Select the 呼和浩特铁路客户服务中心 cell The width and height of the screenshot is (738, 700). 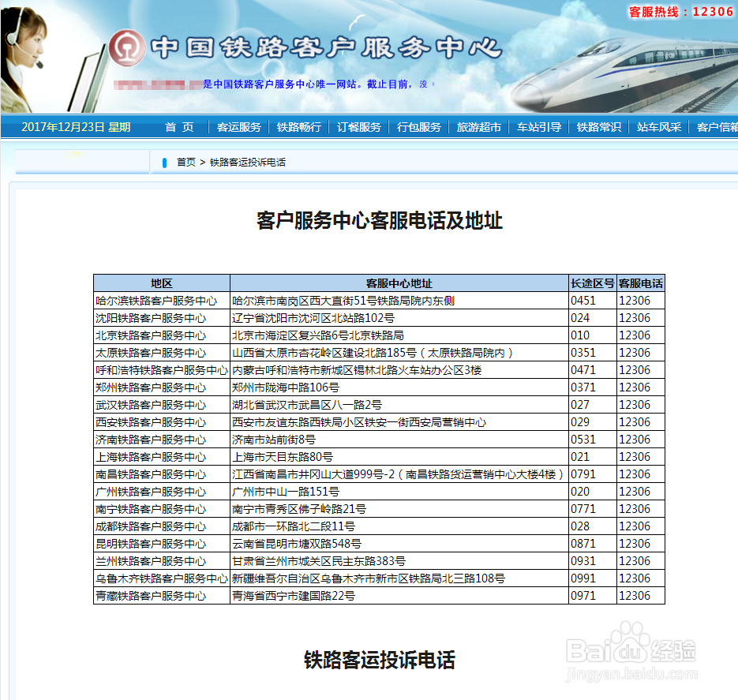[162, 370]
